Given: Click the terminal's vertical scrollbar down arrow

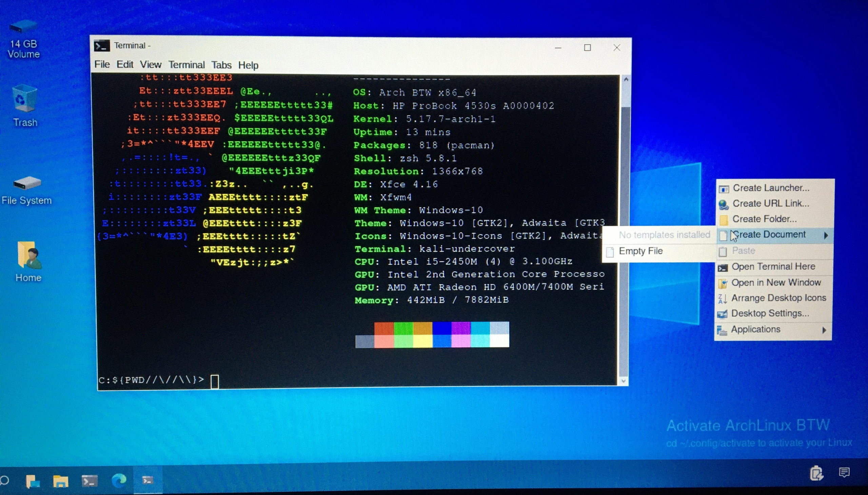Looking at the screenshot, I should click(623, 381).
